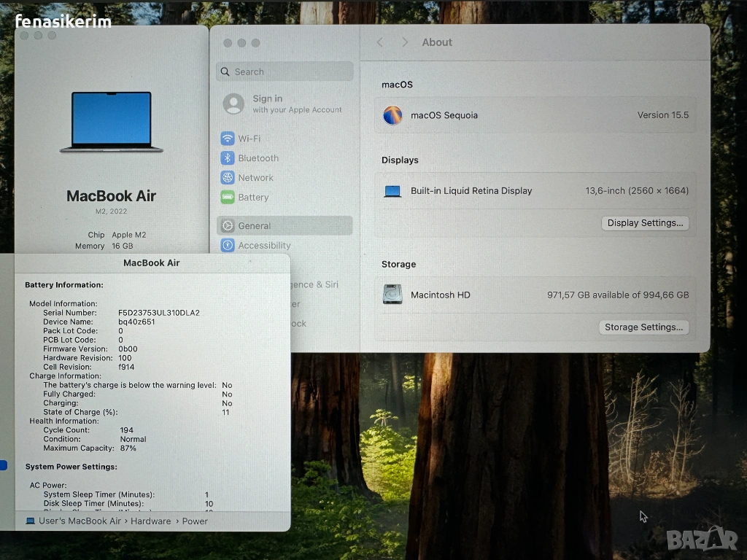Select the General gear icon
747x560 pixels.
click(x=228, y=226)
